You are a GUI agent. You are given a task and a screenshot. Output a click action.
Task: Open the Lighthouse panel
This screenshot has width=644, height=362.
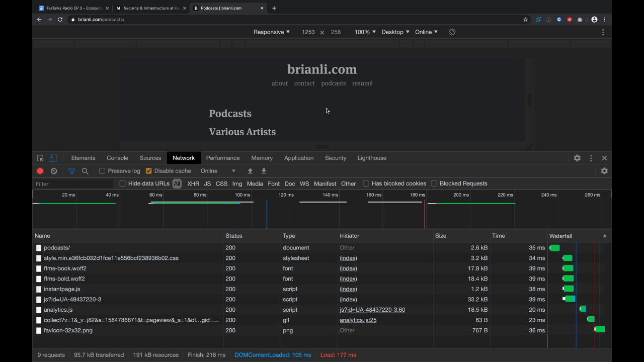[372, 158]
